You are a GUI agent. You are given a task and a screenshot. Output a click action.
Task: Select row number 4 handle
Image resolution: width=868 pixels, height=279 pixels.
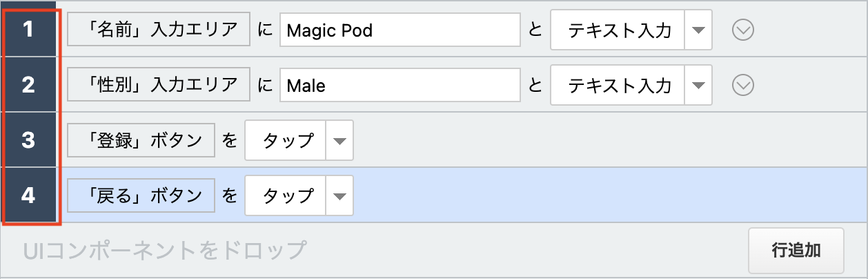coord(28,195)
